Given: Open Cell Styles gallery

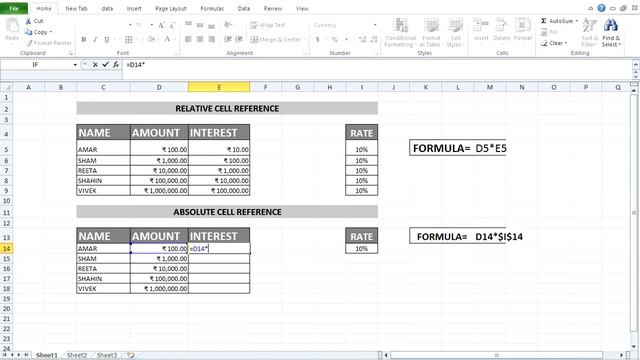Looking at the screenshot, I should pyautogui.click(x=455, y=33).
